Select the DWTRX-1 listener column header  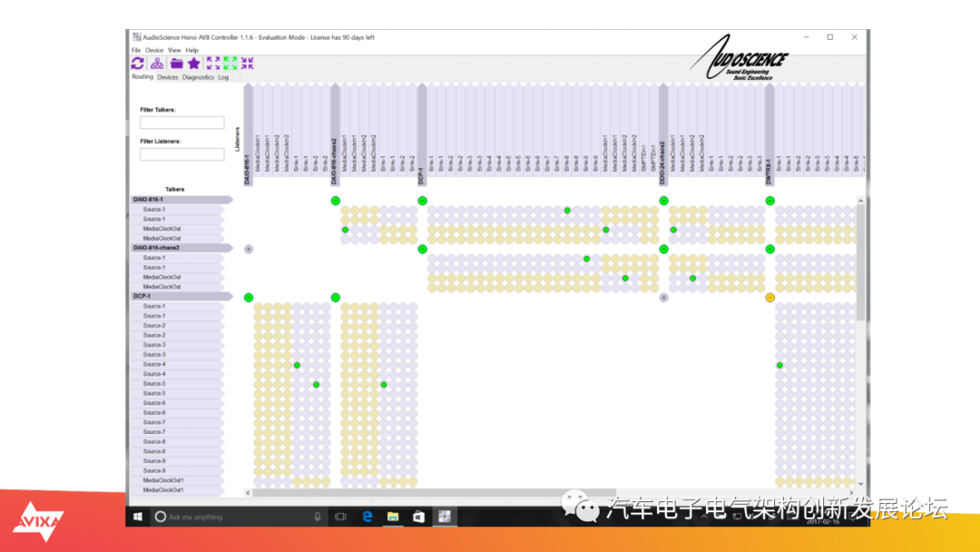coord(769,134)
